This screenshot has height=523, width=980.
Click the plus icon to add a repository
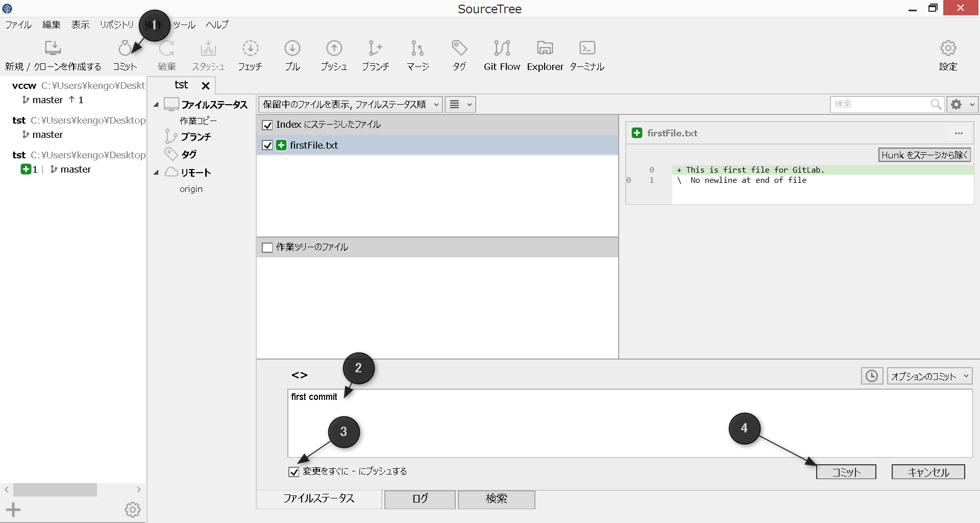point(13,509)
